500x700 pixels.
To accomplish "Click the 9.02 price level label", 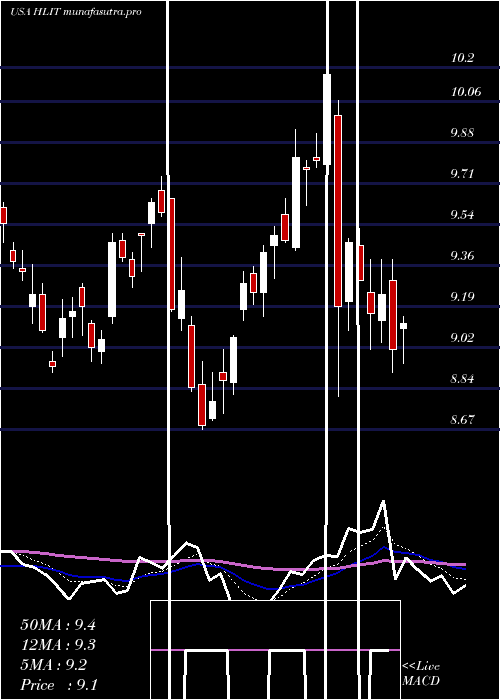I will [x=464, y=338].
